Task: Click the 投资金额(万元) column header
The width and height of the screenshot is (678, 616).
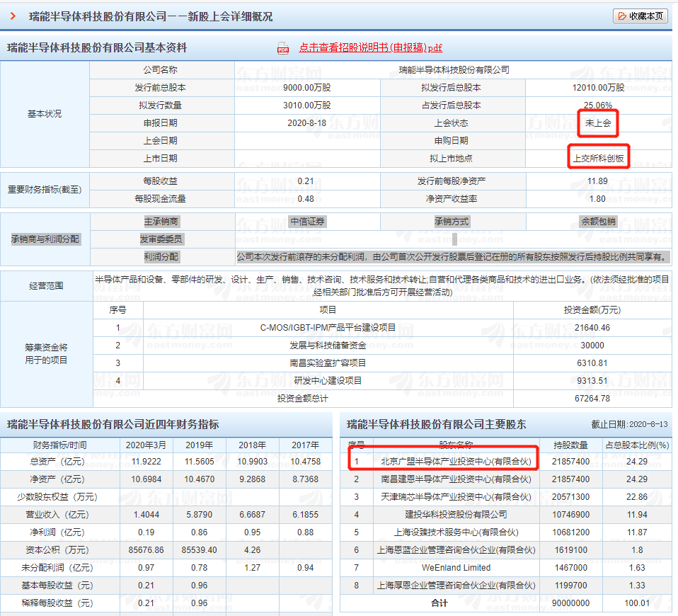Action: click(x=592, y=309)
